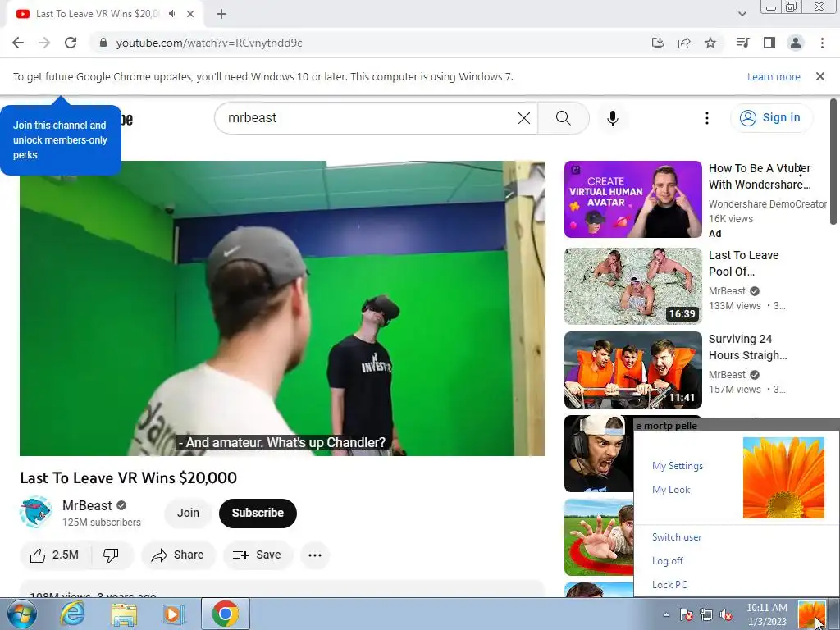Viewport: 840px width, 630px height.
Task: Mute the tab using its speaker icon
Action: (172, 14)
